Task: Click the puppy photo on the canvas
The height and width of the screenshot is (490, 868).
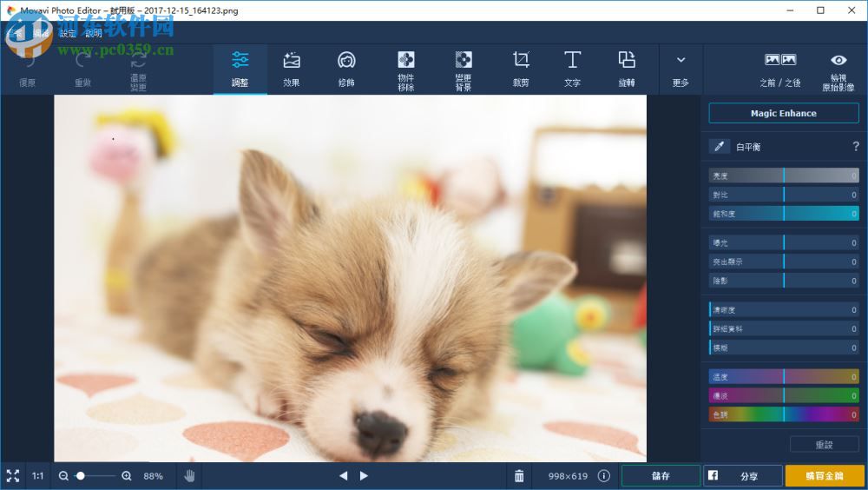Action: point(351,278)
